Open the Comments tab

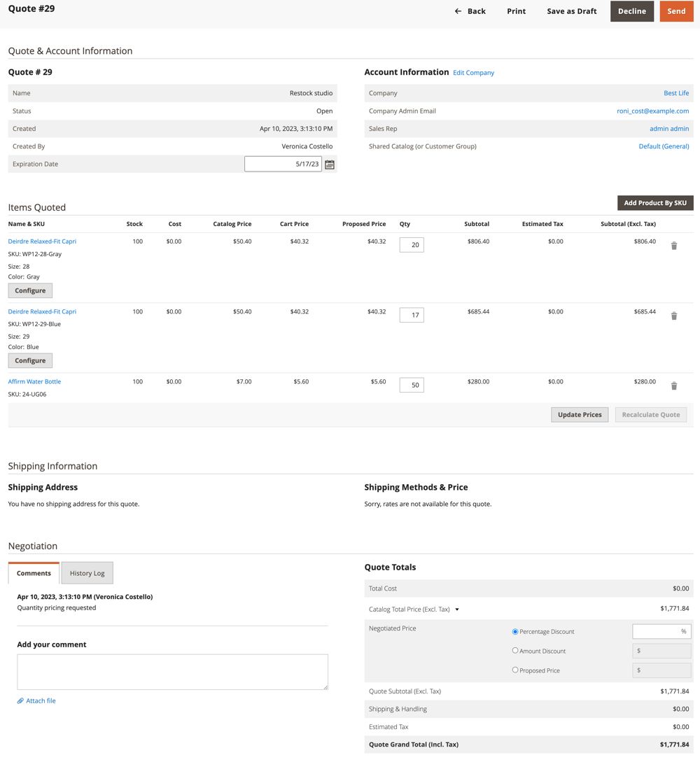click(x=33, y=572)
